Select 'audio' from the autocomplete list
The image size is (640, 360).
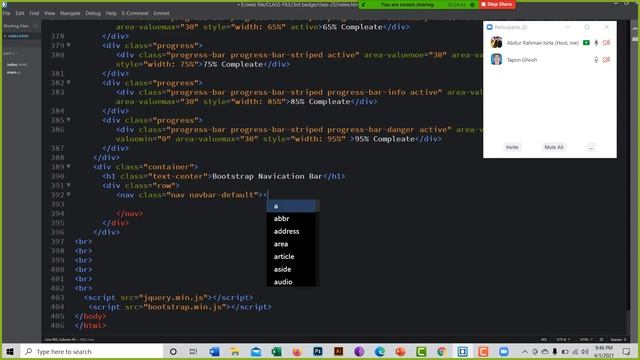tap(291, 282)
